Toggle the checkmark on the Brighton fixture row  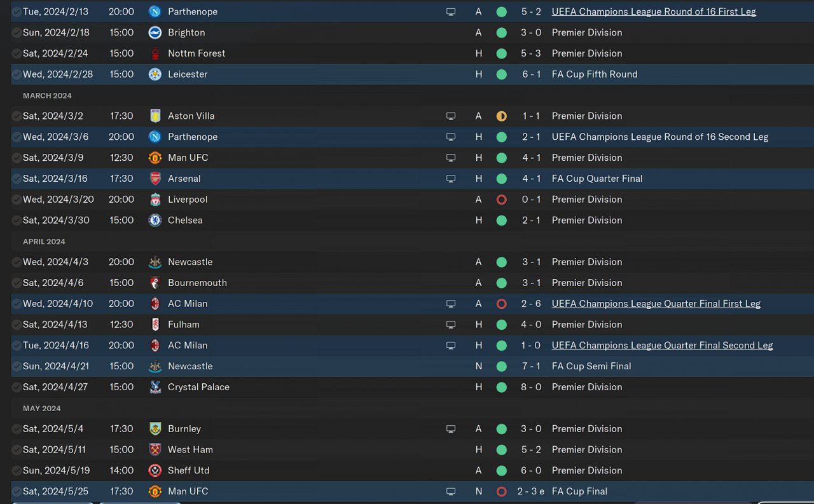(17, 32)
